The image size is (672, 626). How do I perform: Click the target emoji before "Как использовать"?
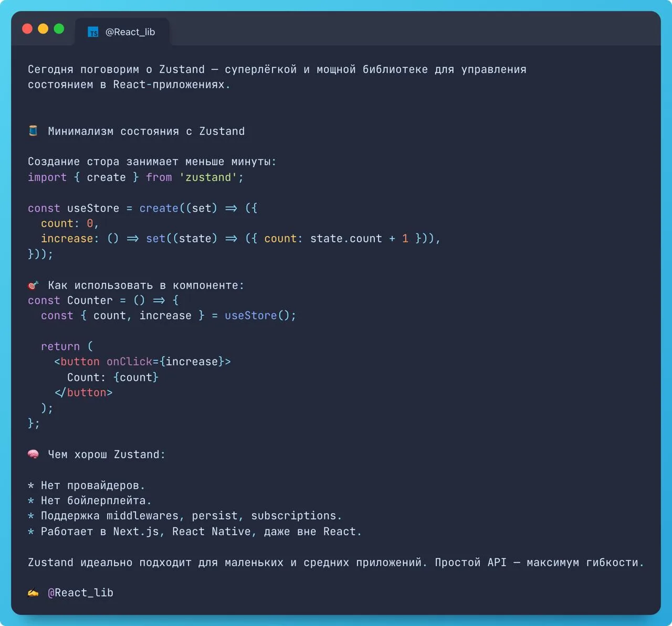[33, 285]
